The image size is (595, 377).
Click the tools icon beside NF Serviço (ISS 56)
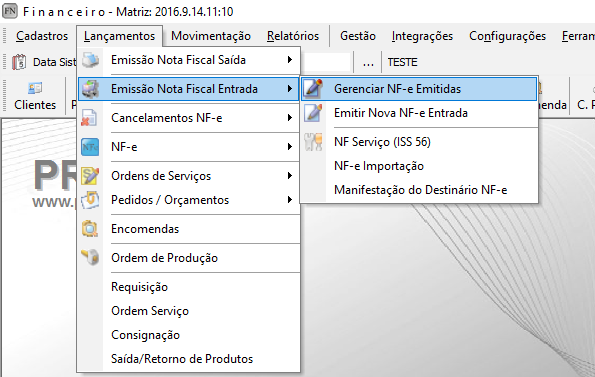pos(313,142)
